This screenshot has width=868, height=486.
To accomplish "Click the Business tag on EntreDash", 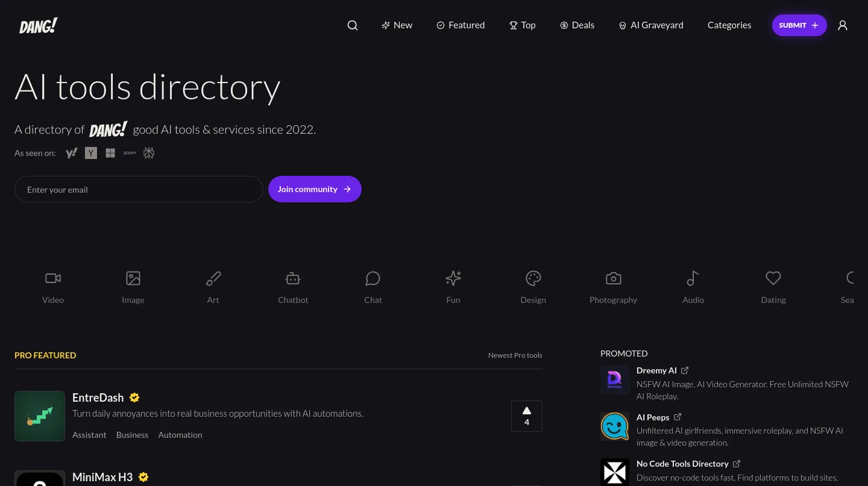I will (x=132, y=435).
